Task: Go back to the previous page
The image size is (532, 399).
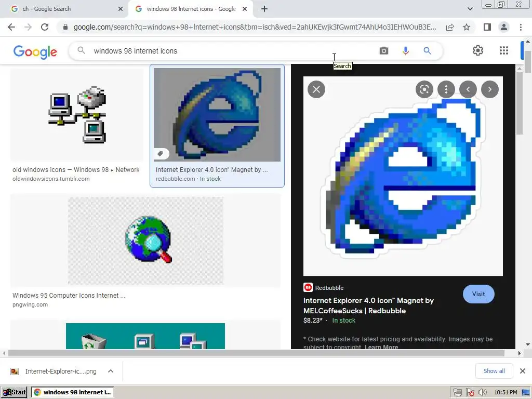Action: tap(11, 27)
